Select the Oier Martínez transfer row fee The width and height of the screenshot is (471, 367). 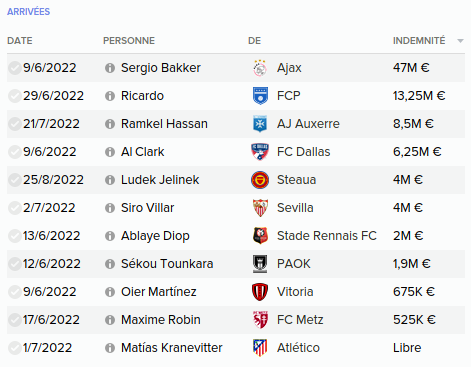coord(414,292)
